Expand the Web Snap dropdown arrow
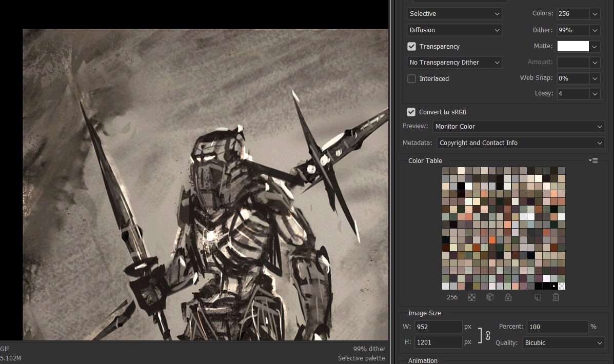614x364 pixels. tap(595, 78)
